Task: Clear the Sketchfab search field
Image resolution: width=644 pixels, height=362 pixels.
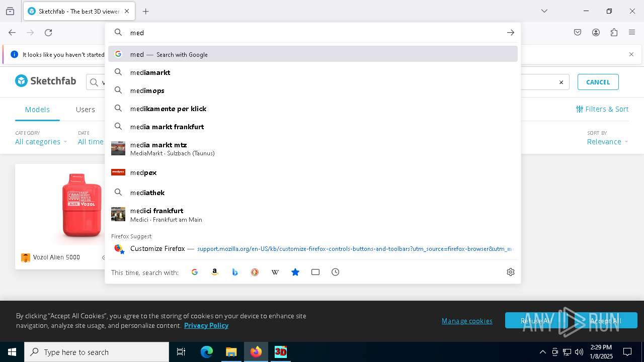Action: (x=561, y=82)
